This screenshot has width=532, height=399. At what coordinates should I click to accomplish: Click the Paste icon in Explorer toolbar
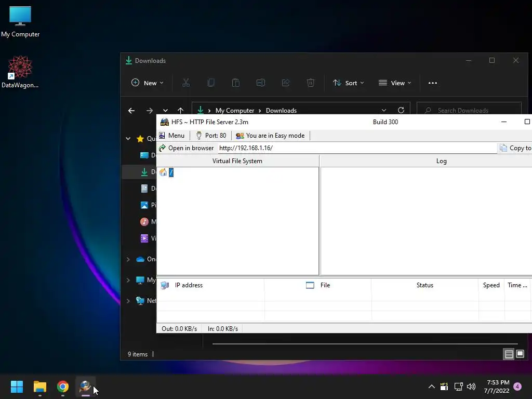236,83
